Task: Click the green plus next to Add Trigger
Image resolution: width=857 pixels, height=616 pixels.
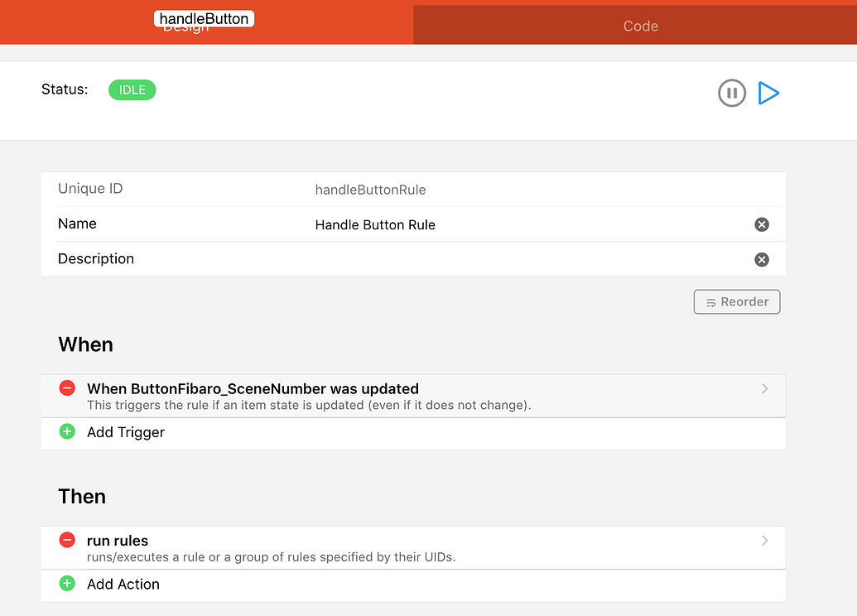Action: 67,431
